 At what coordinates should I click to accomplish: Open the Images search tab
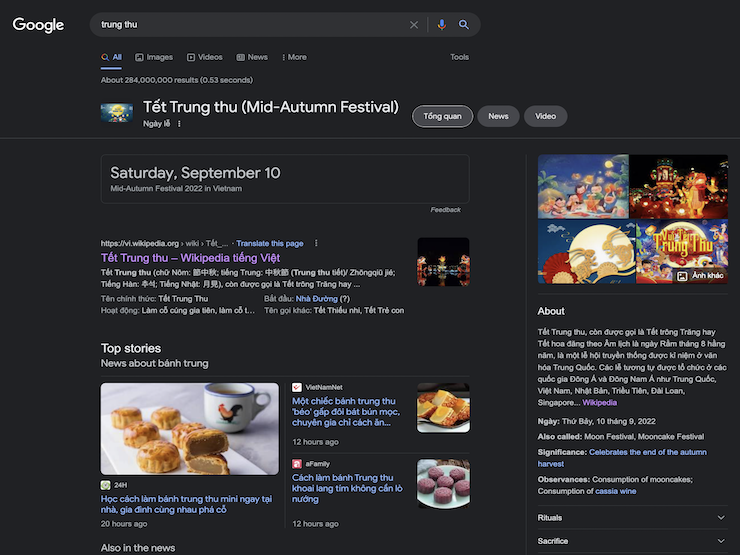[154, 57]
